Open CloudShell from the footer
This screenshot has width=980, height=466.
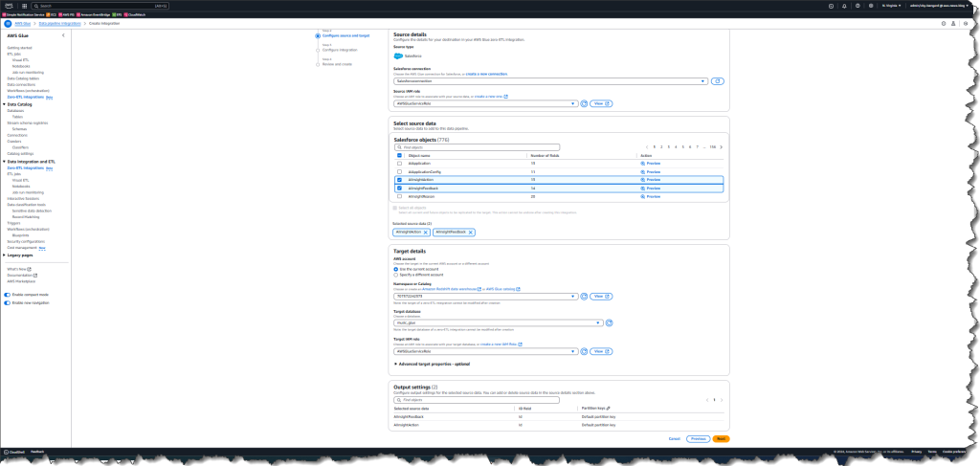(13, 451)
